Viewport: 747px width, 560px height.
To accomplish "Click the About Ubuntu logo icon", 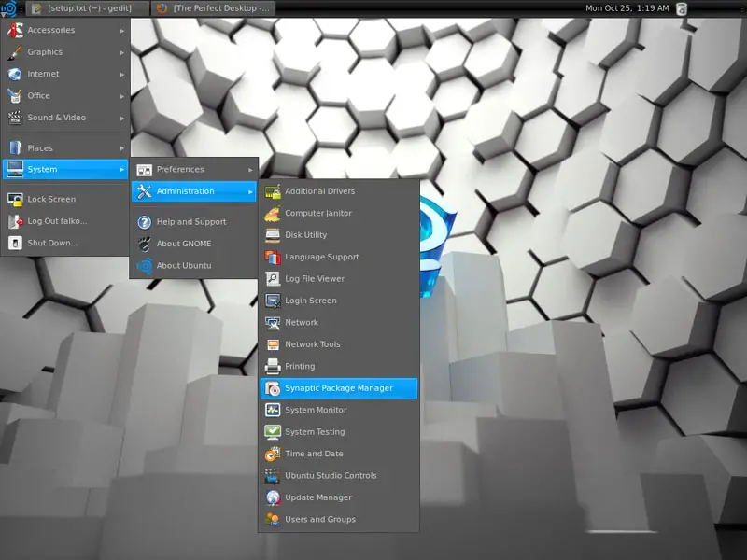I will coord(144,266).
